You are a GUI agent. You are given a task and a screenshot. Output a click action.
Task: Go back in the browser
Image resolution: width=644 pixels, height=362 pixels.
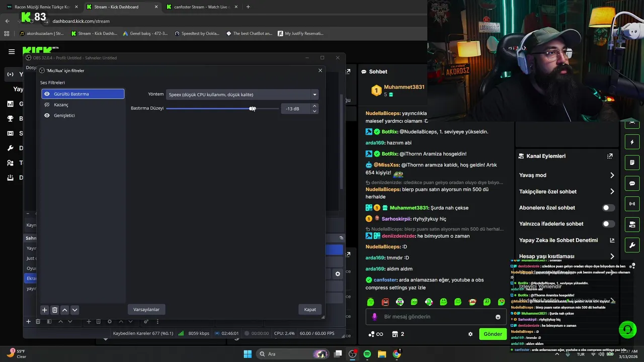click(7, 21)
